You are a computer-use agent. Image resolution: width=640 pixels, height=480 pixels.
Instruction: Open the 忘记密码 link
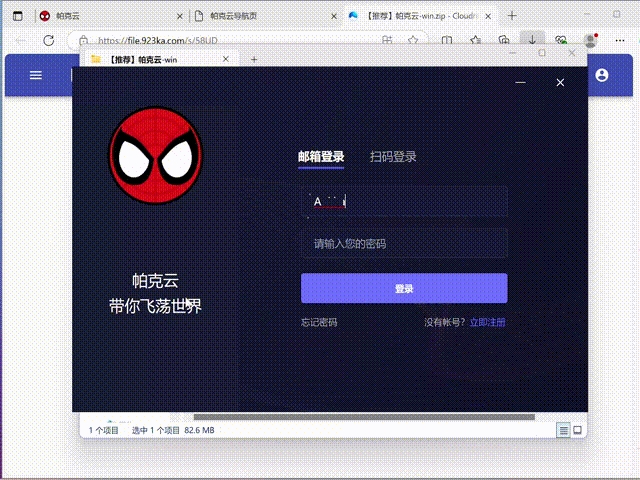pos(319,323)
